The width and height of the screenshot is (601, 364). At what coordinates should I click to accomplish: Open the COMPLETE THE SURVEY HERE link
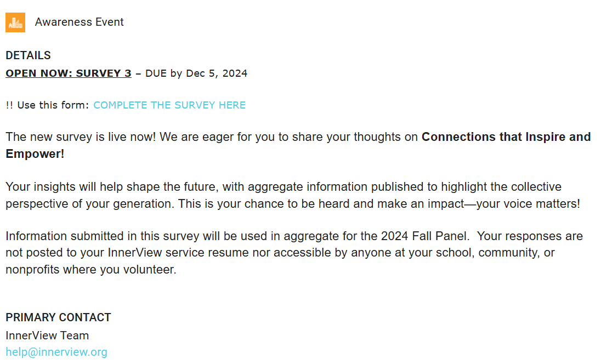pyautogui.click(x=169, y=105)
